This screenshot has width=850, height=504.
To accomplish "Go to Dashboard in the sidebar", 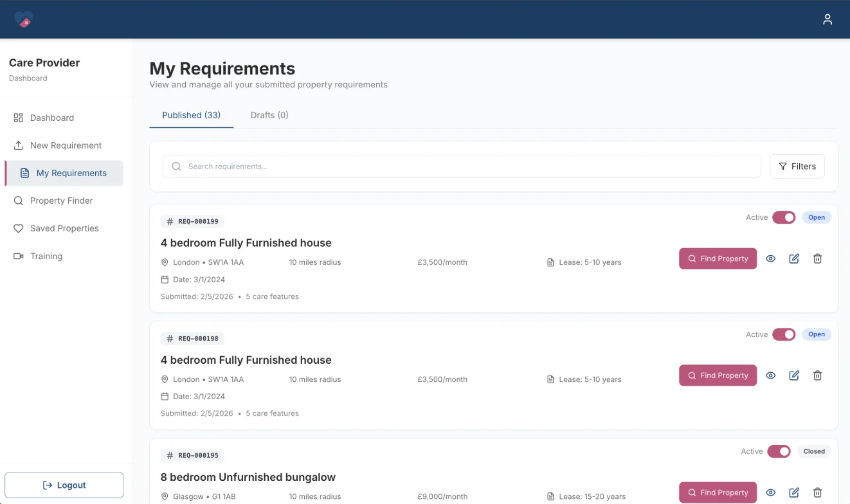I will tap(64, 118).
